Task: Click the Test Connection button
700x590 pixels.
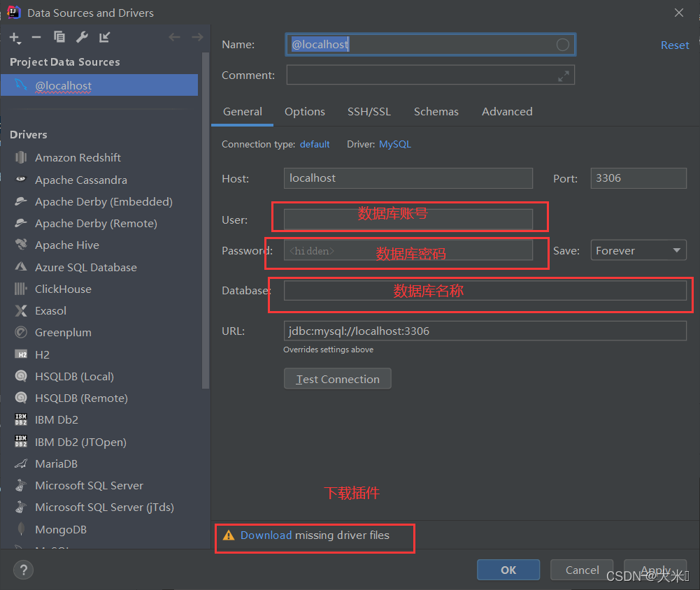Action: coord(338,379)
